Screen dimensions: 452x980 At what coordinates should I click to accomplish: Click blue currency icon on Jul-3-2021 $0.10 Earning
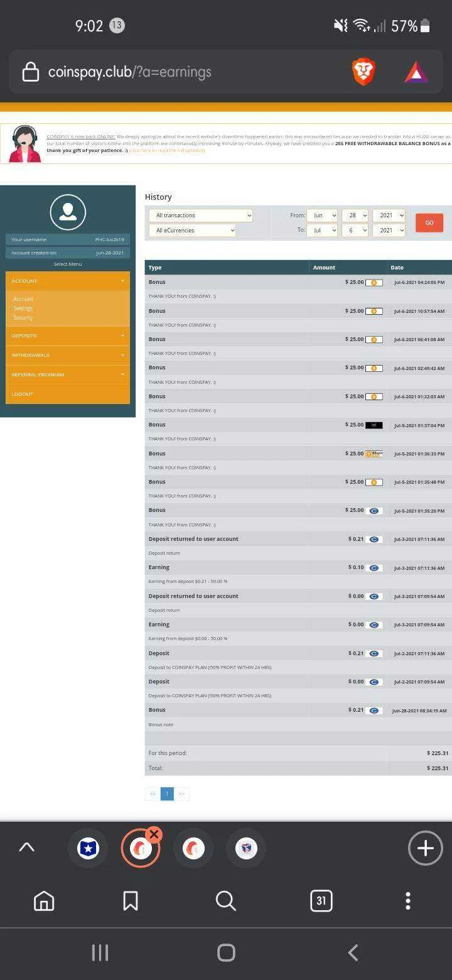coord(374,568)
